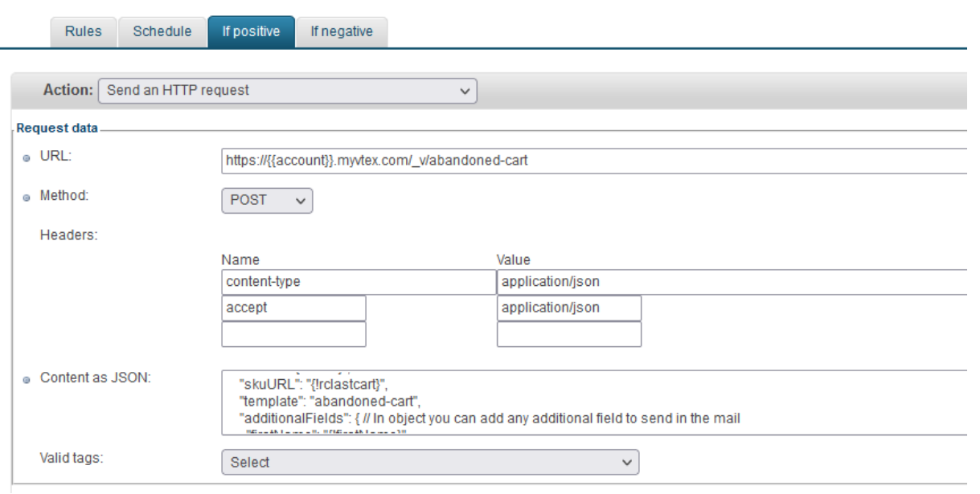The image size is (980, 494).
Task: Edit the accept row's application/json value field
Action: (569, 308)
